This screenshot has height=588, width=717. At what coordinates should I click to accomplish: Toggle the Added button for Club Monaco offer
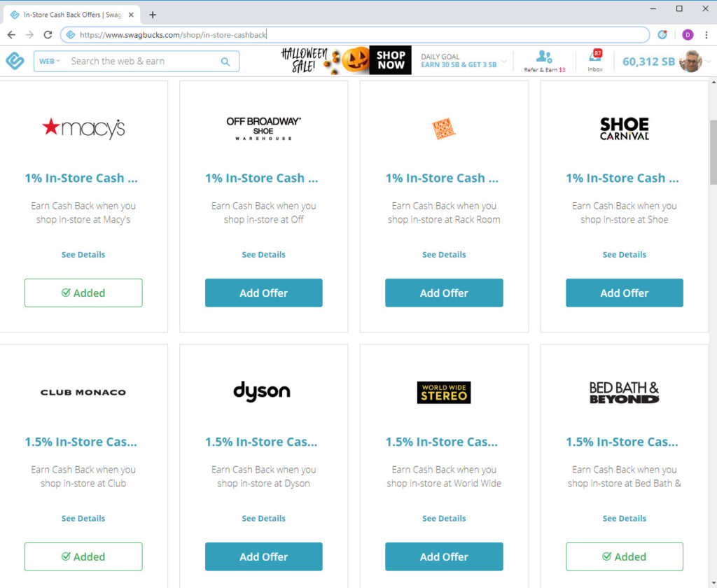coord(83,556)
